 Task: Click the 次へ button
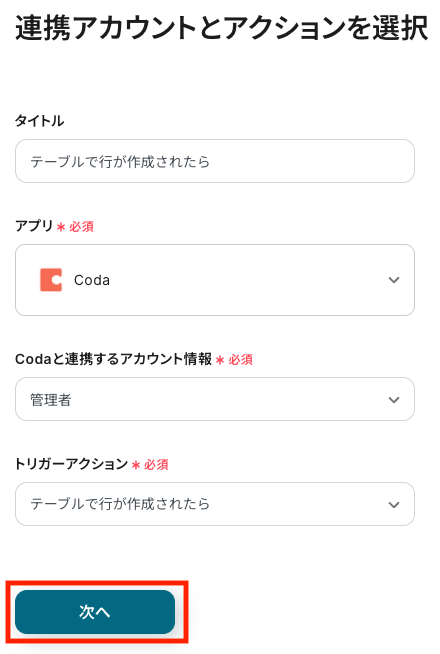click(x=95, y=612)
